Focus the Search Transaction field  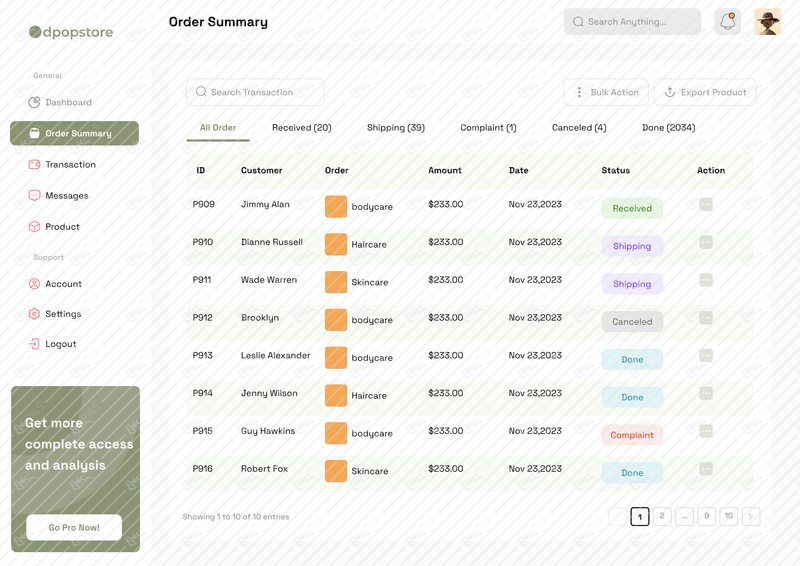coord(255,92)
